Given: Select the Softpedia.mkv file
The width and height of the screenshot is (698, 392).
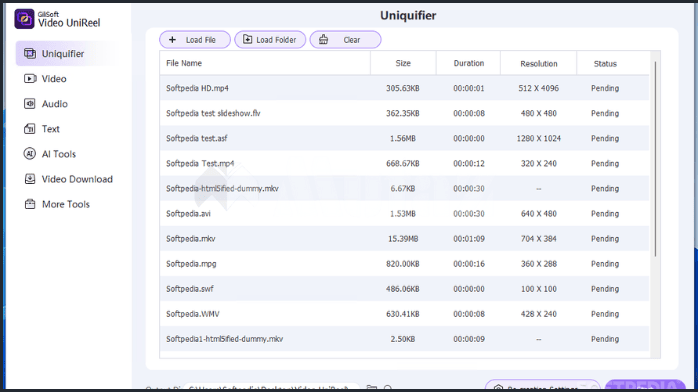Looking at the screenshot, I should coord(404,238).
